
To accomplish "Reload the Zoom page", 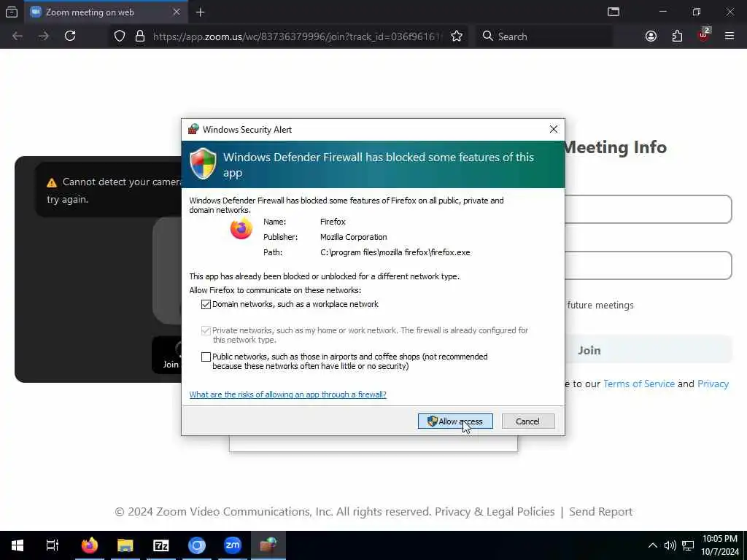I will pyautogui.click(x=70, y=36).
